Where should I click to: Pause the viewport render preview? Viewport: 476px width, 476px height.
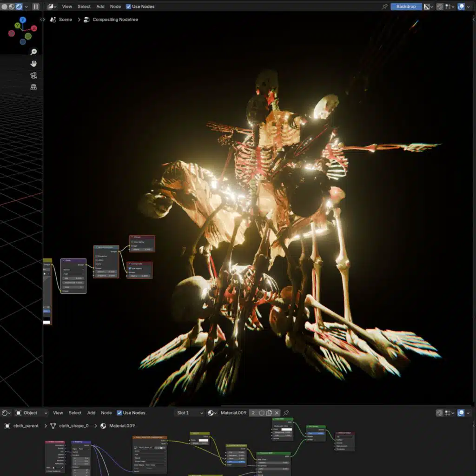36,7
